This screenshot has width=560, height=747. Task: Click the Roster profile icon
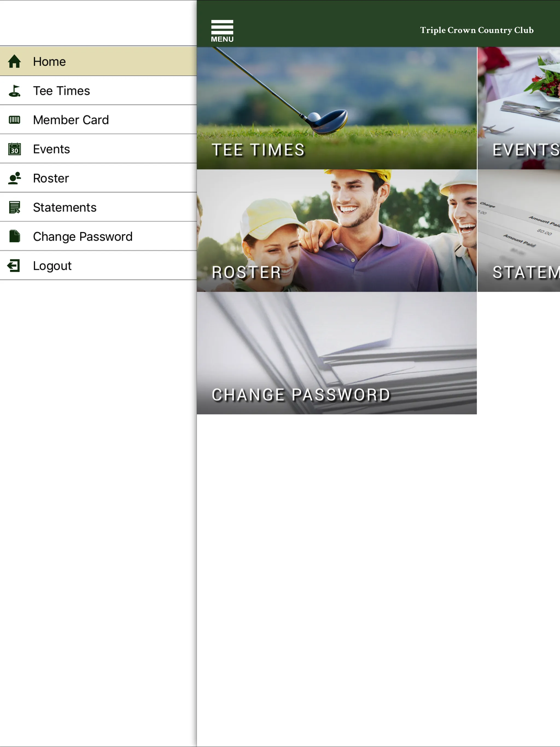(x=15, y=178)
